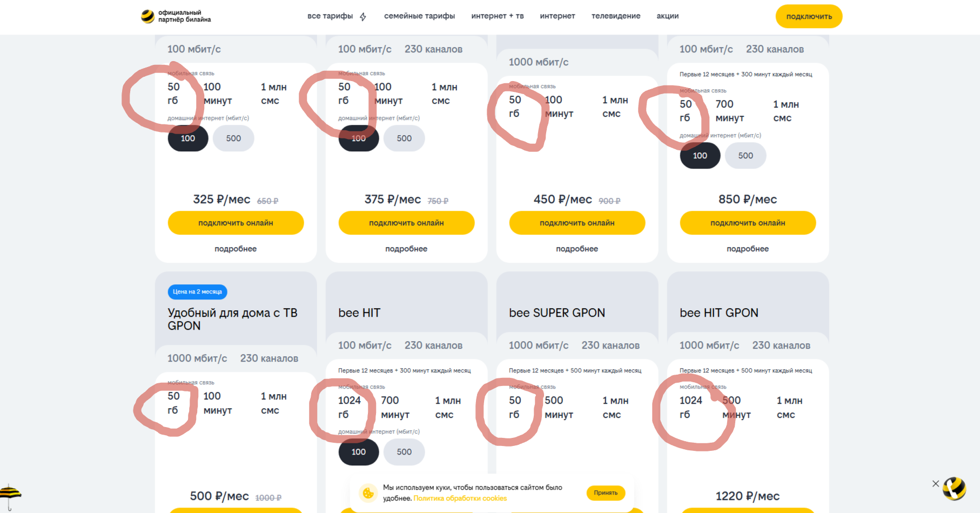The image size is (980, 513).
Task: Click the yellow подключить button in the header
Action: point(809,17)
